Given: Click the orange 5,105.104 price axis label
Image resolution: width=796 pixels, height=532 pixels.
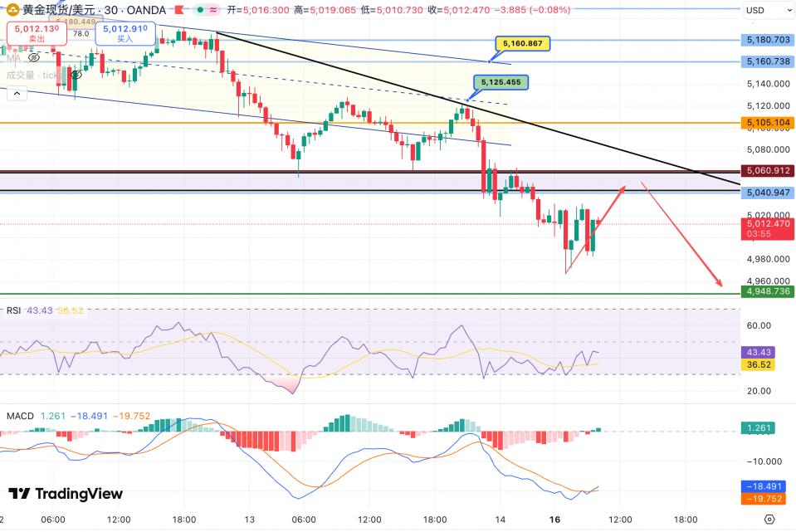Looking at the screenshot, I should 768,123.
